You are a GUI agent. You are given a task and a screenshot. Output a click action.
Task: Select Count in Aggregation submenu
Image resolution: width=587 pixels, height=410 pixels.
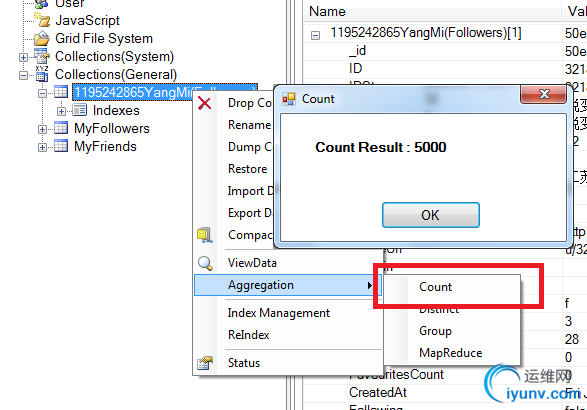[452, 287]
